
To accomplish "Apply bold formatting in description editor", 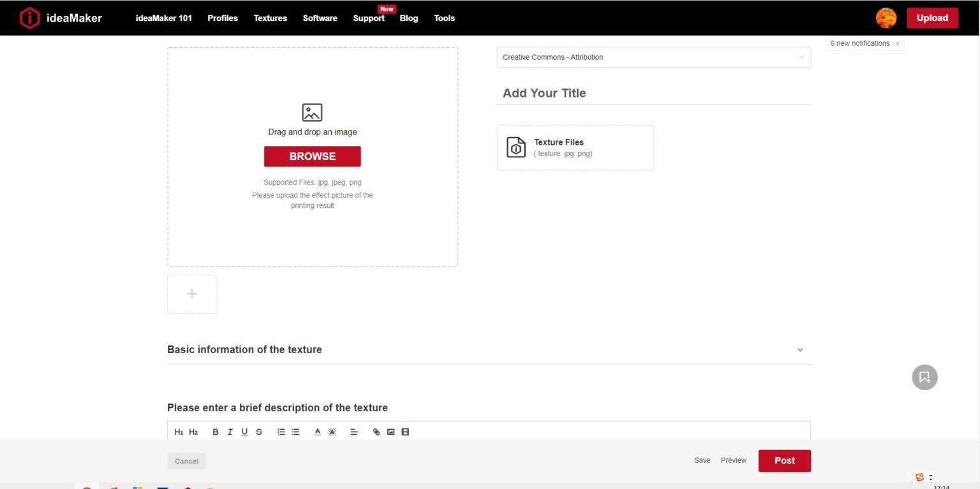I will click(x=216, y=432).
